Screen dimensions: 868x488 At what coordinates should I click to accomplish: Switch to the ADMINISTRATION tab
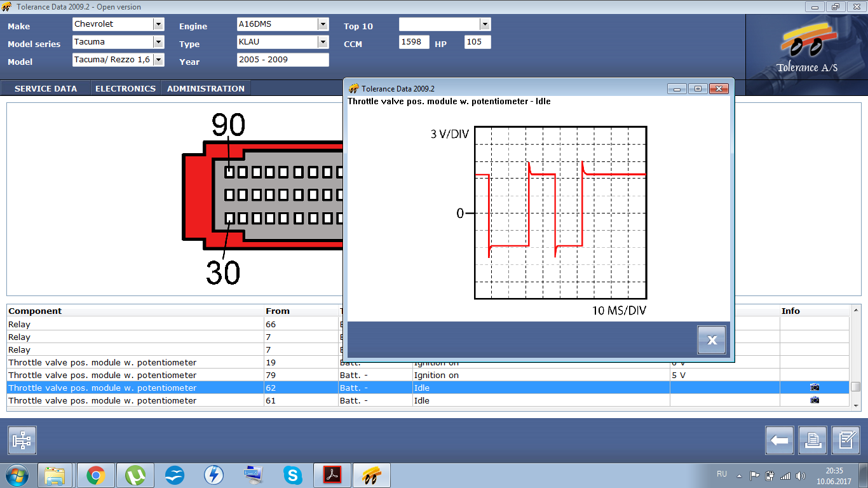pyautogui.click(x=205, y=88)
